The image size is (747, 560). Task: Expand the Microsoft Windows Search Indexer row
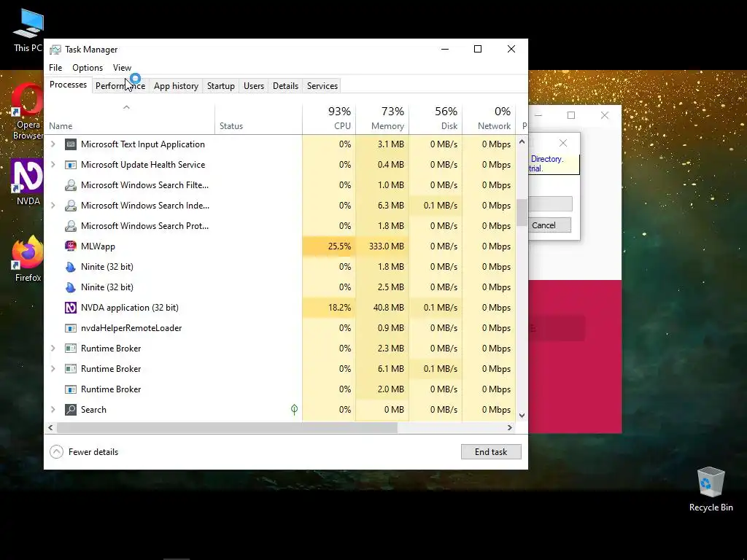(53, 205)
